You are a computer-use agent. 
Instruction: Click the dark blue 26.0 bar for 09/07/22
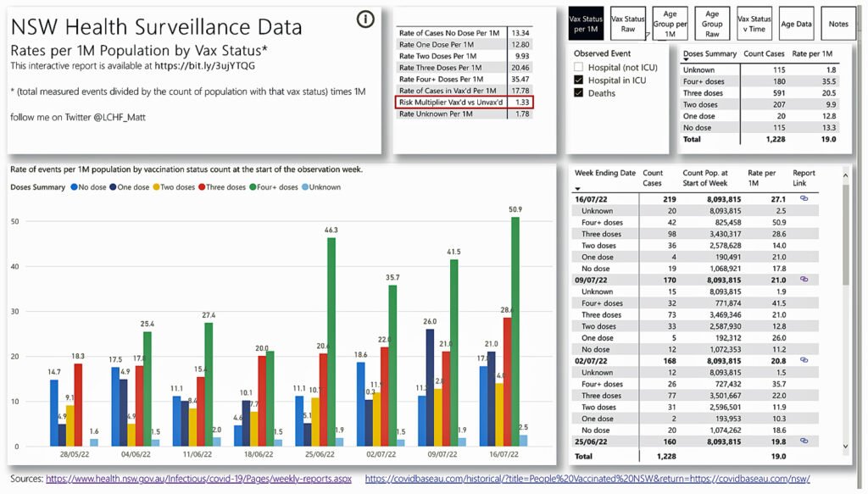[x=430, y=387]
